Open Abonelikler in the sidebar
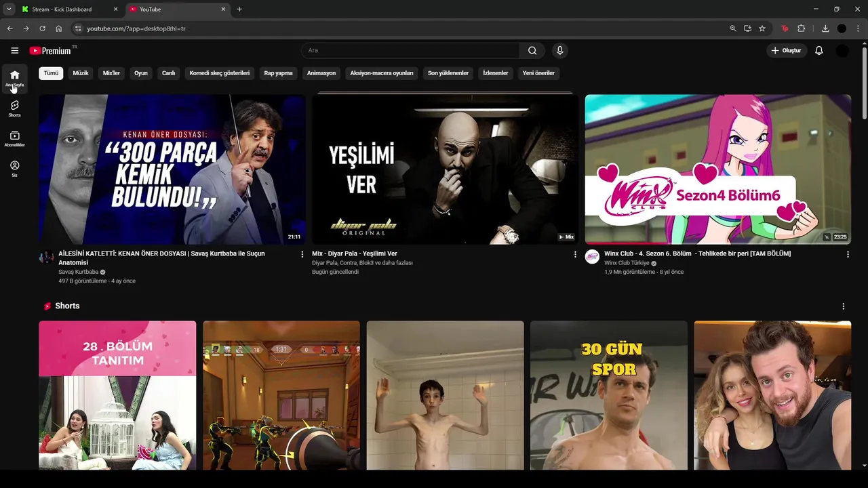Image resolution: width=868 pixels, height=488 pixels. coord(14,139)
